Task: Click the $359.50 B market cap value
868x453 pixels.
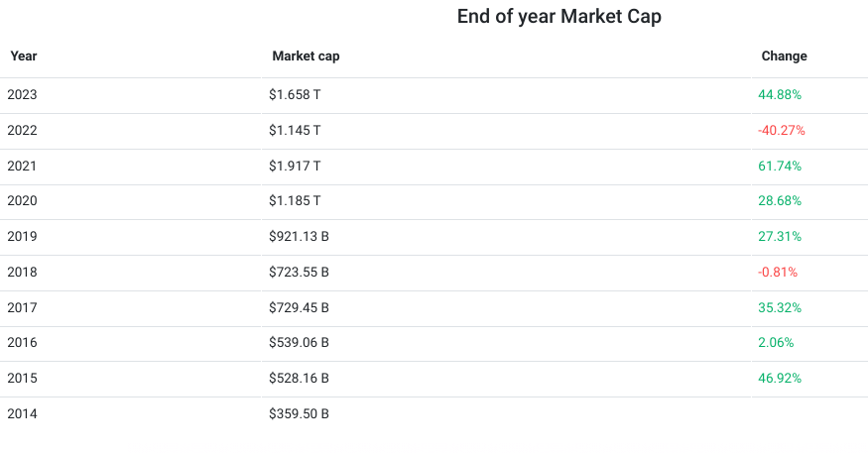Action: pos(299,413)
